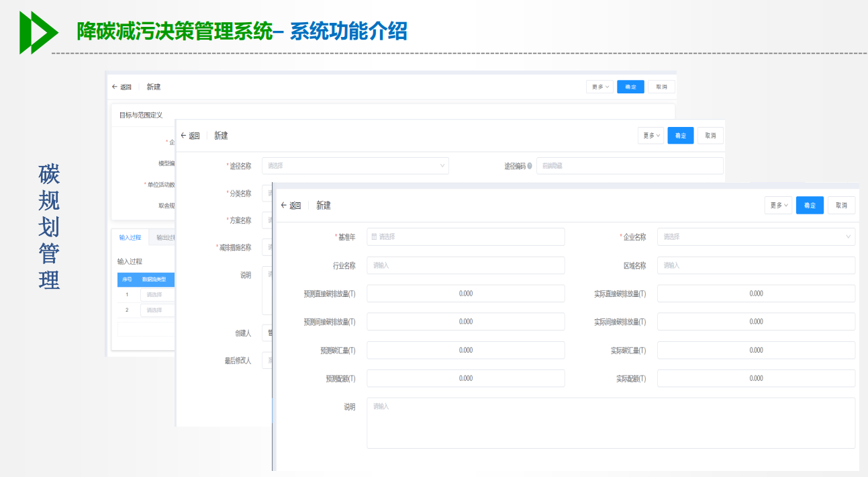868x477 pixels.
Task: Open the 更多 dropdown in the 目标与范围定义 window
Action: pos(599,87)
